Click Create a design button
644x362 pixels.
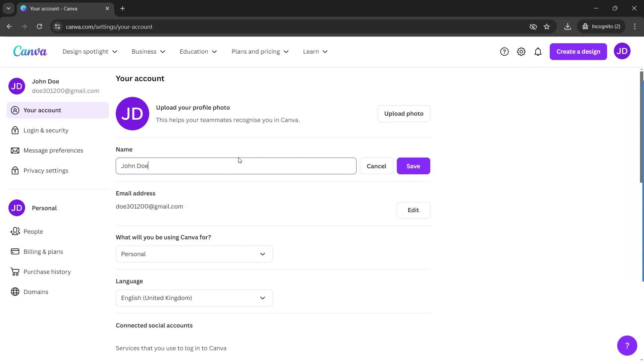(x=579, y=51)
